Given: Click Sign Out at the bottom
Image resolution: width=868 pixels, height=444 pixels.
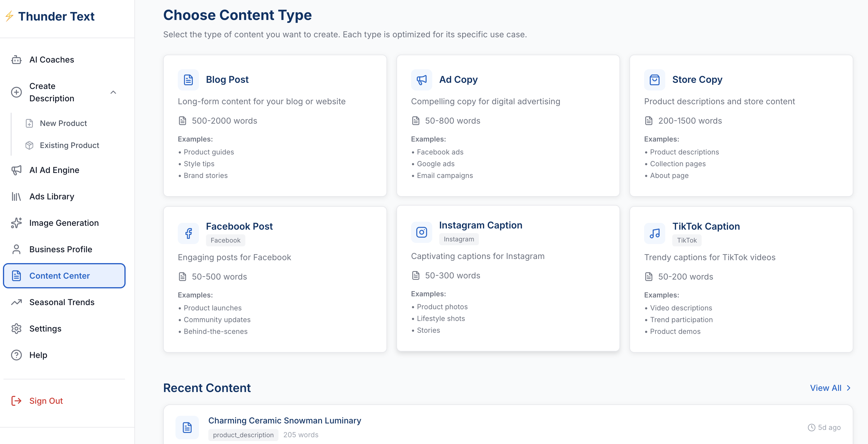Looking at the screenshot, I should tap(46, 401).
